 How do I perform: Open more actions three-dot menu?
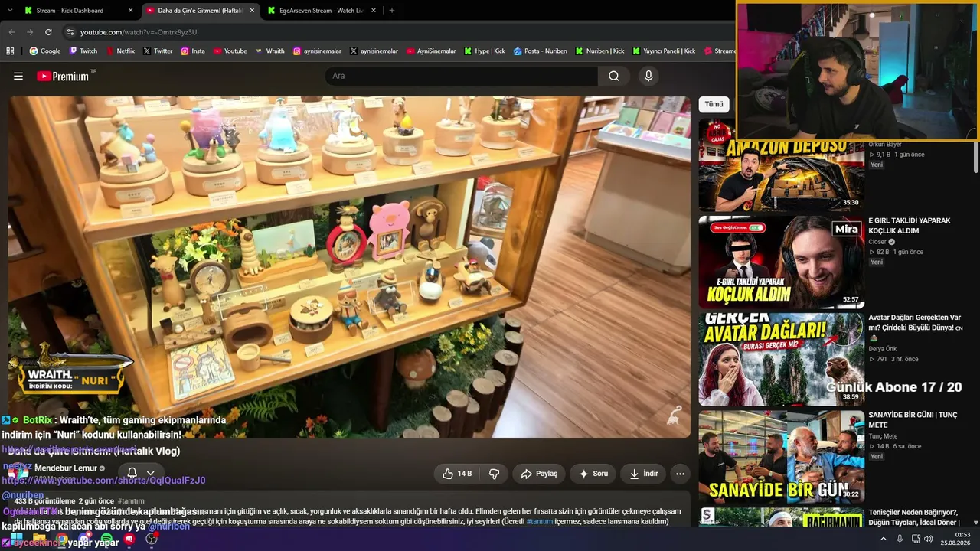click(680, 474)
